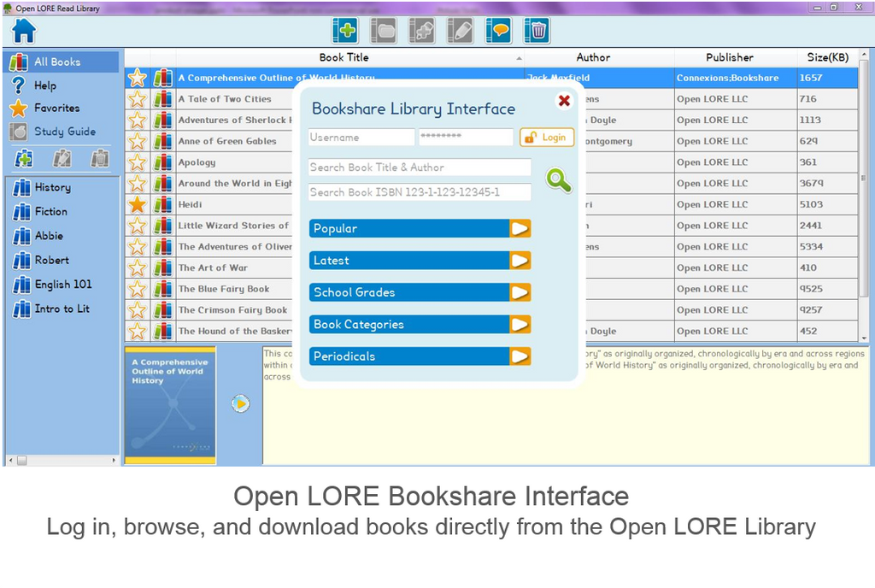Image resolution: width=875 pixels, height=588 pixels.
Task: Open Study Guide in the sidebar
Action: tap(53, 132)
